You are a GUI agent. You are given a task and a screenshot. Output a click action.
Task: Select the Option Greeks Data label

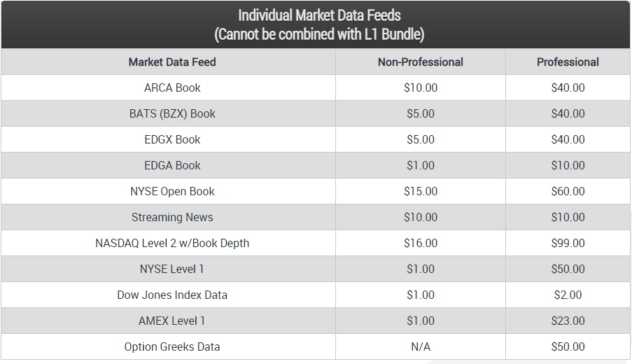click(x=172, y=347)
